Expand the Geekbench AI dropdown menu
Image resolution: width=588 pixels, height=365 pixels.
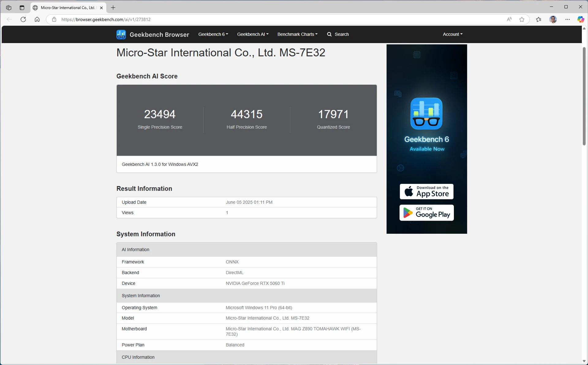click(x=253, y=34)
